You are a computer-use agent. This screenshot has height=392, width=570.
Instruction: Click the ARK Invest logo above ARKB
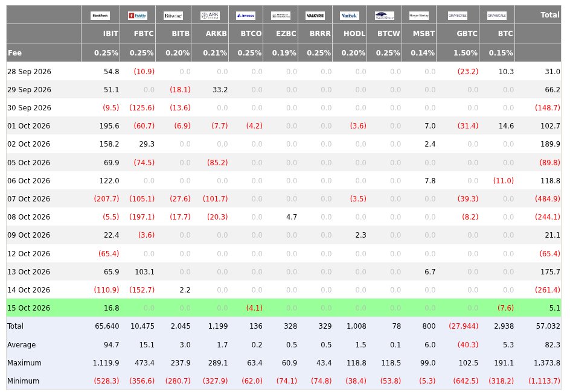point(210,16)
